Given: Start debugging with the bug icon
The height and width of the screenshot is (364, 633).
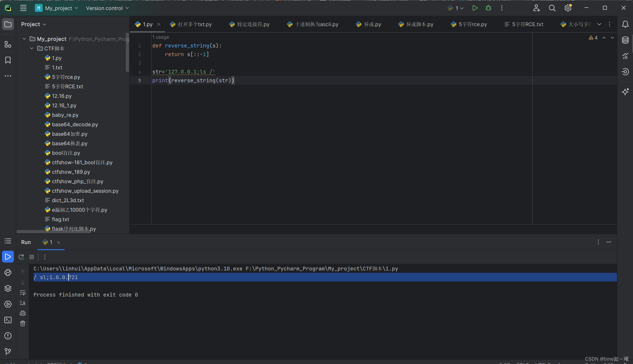Looking at the screenshot, I should tap(488, 8).
